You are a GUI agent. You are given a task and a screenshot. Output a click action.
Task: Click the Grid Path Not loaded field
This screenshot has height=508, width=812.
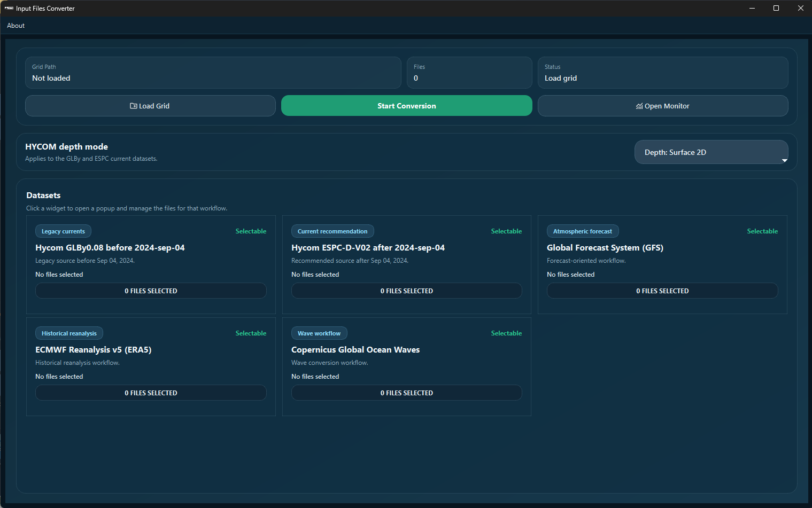point(213,73)
